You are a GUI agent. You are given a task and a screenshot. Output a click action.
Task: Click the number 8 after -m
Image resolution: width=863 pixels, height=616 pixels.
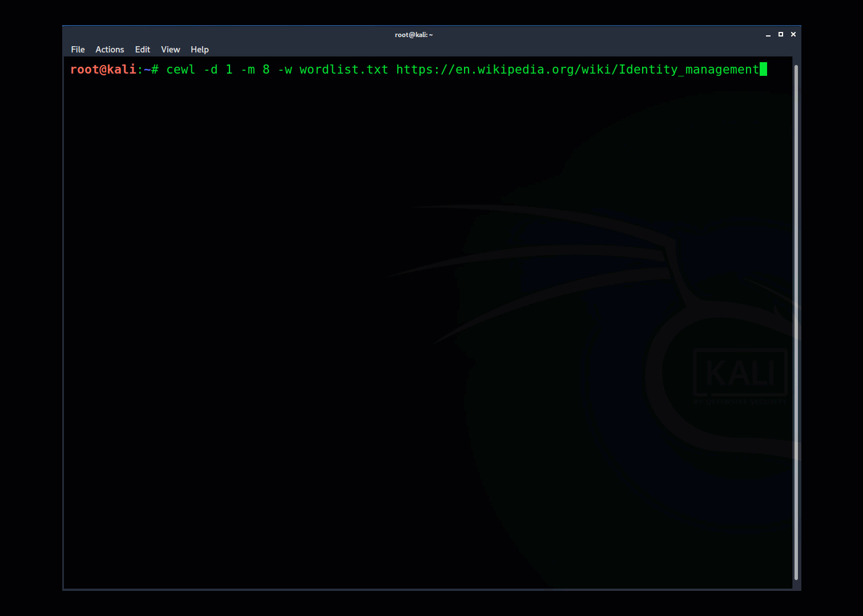click(x=266, y=70)
